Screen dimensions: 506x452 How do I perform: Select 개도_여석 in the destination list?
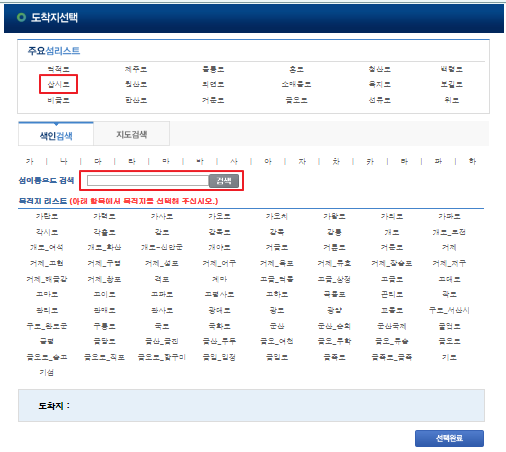pos(47,247)
